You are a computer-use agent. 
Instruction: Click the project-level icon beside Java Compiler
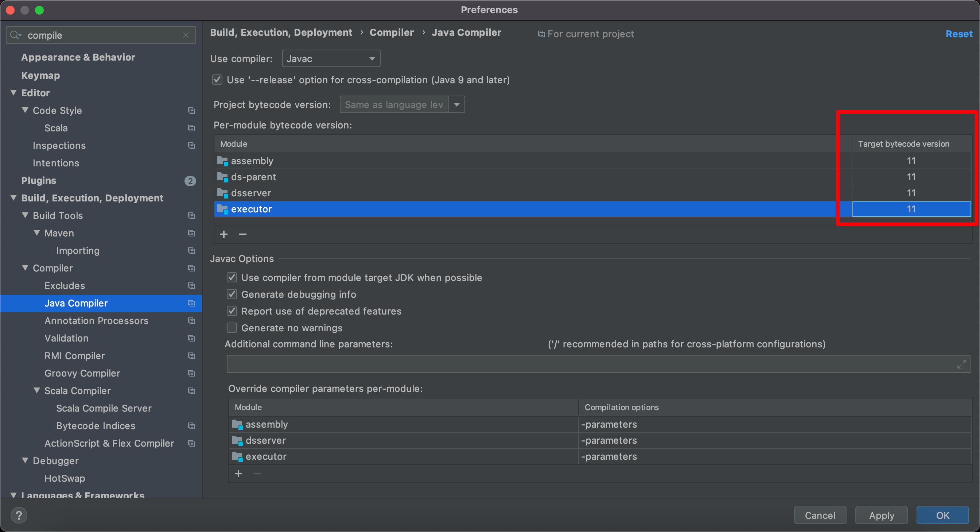click(x=191, y=304)
